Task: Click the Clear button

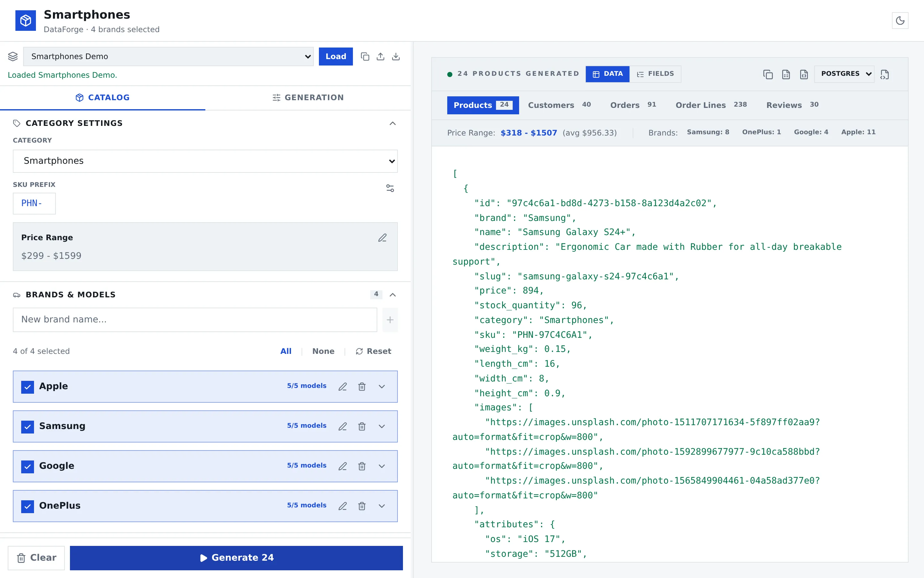Action: pos(36,558)
